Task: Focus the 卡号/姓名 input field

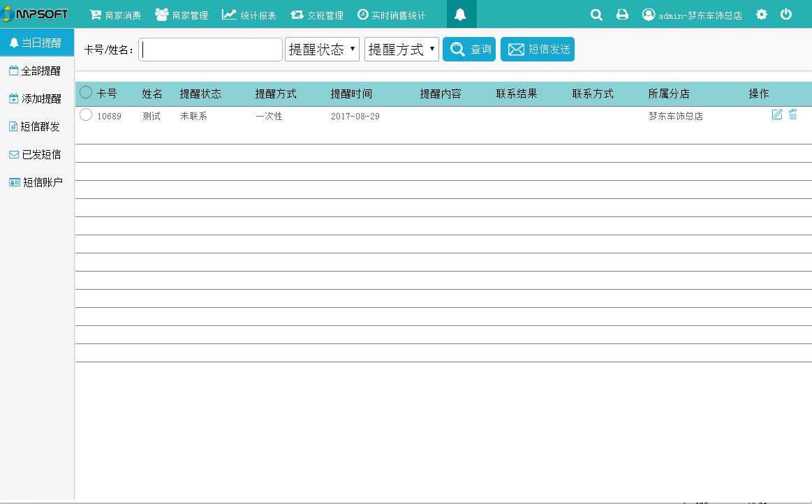Action: [210, 50]
